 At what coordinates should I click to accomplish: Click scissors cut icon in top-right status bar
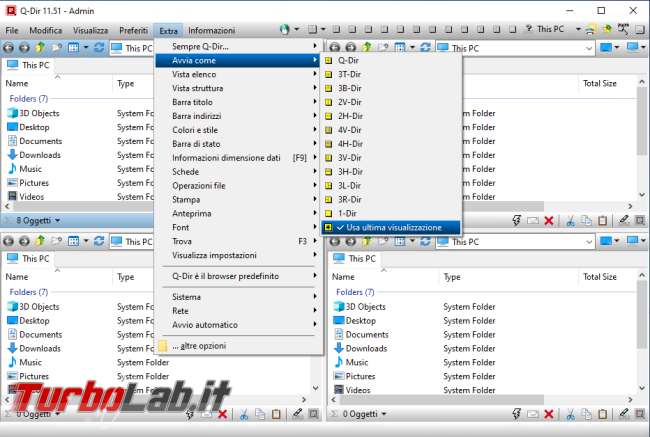(x=570, y=221)
